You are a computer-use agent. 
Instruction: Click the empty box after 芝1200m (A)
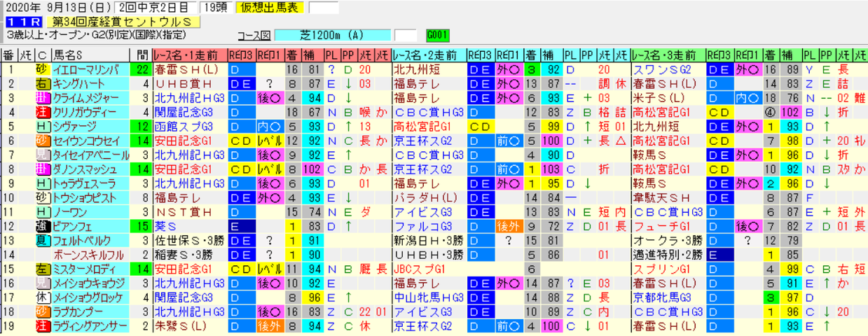tap(405, 35)
